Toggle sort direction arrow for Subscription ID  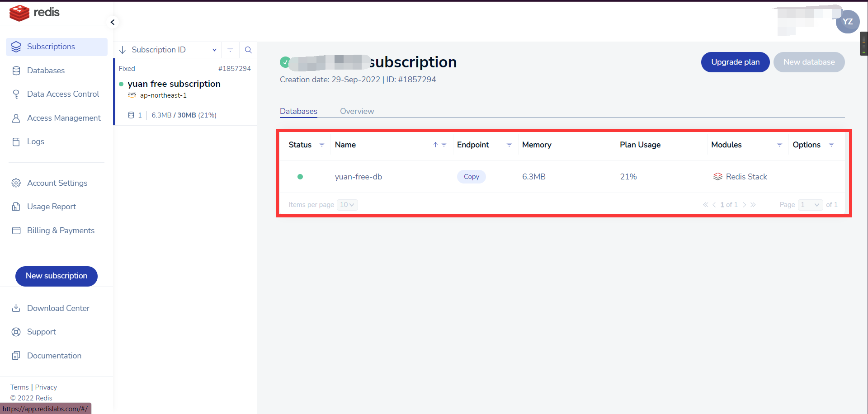pos(123,50)
